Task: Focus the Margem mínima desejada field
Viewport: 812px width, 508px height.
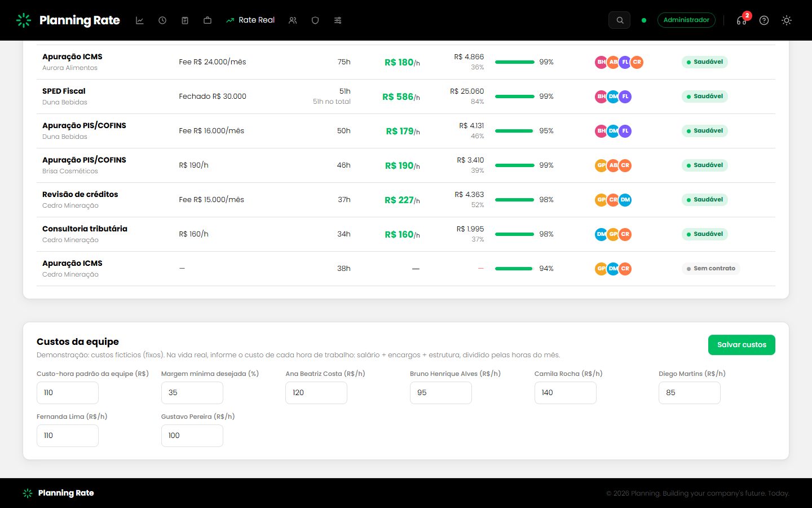Action: pyautogui.click(x=192, y=393)
